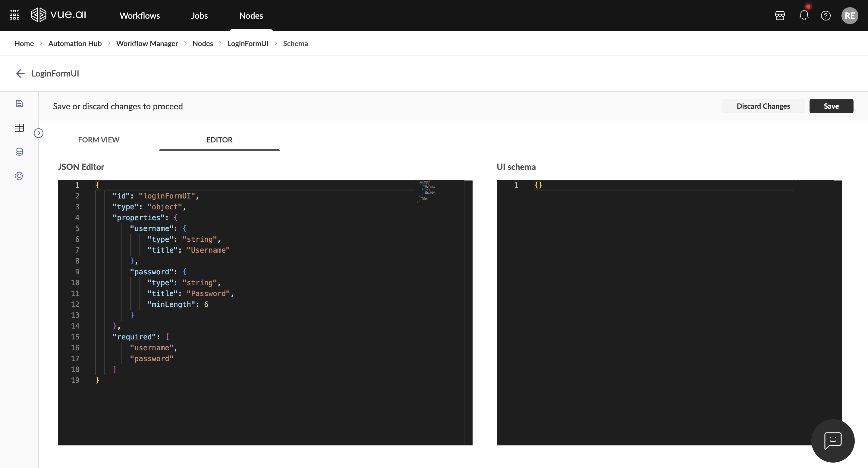Go to the Jobs menu
The width and height of the screenshot is (868, 468).
pyautogui.click(x=199, y=15)
